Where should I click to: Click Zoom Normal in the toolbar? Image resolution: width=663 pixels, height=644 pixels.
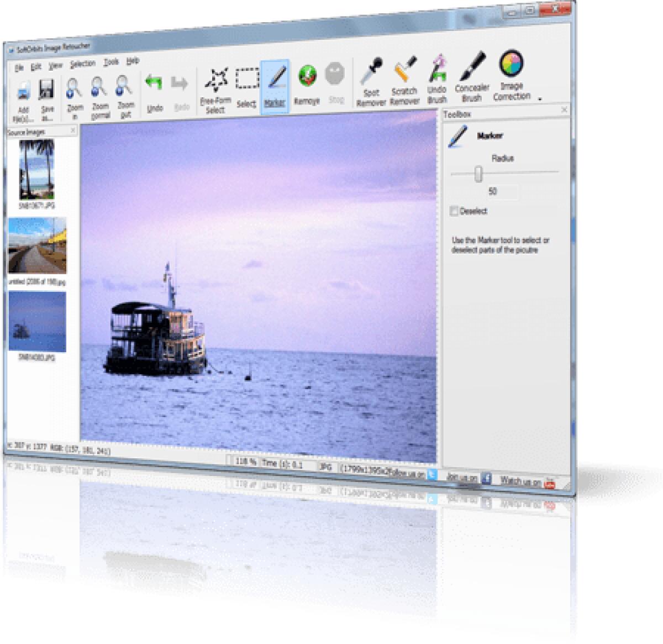[x=97, y=90]
